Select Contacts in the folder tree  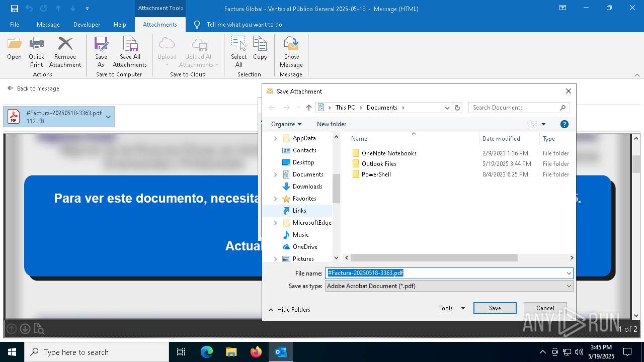click(304, 150)
